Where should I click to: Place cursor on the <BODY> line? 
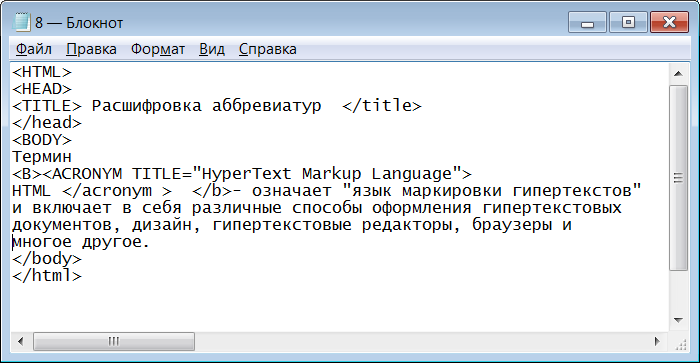coord(42,140)
